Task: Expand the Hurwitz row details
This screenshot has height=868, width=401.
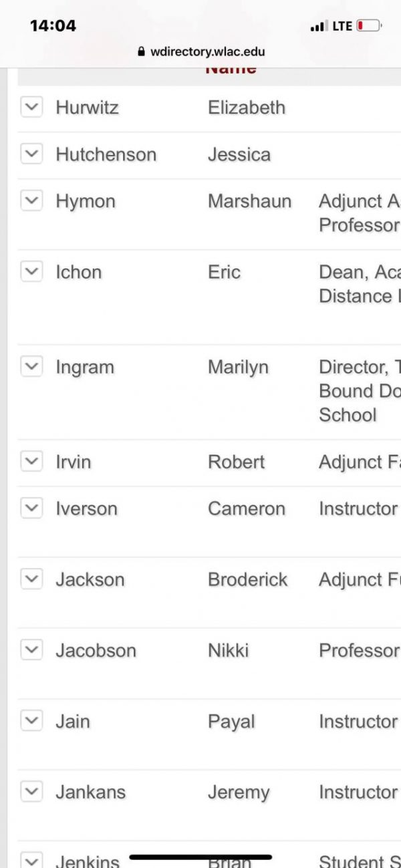Action: coord(31,107)
